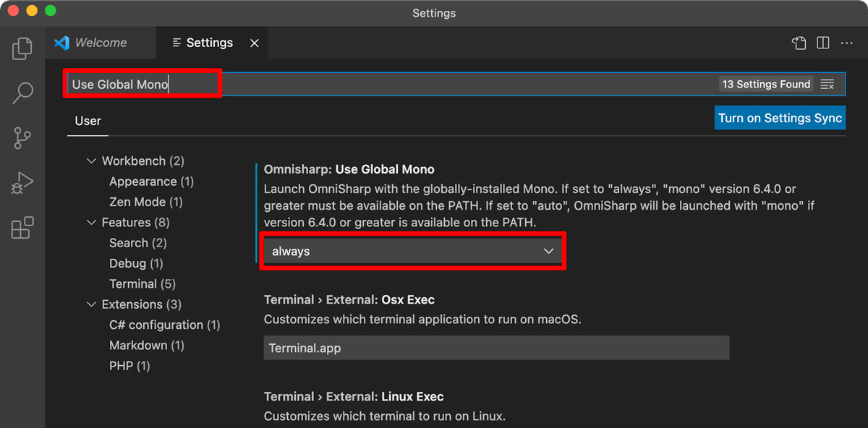Close the Settings tab
The image size is (868, 428).
click(255, 43)
